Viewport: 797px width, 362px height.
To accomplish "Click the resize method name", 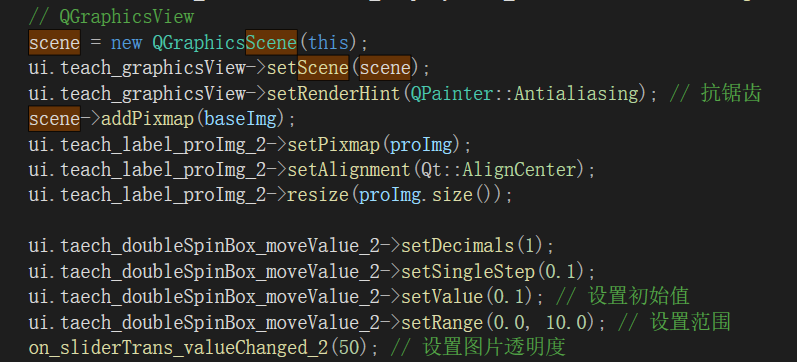I will pyautogui.click(x=318, y=195).
